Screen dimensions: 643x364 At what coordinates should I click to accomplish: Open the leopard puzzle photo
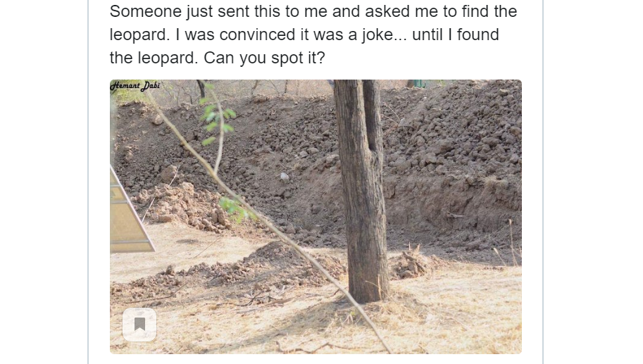316,216
